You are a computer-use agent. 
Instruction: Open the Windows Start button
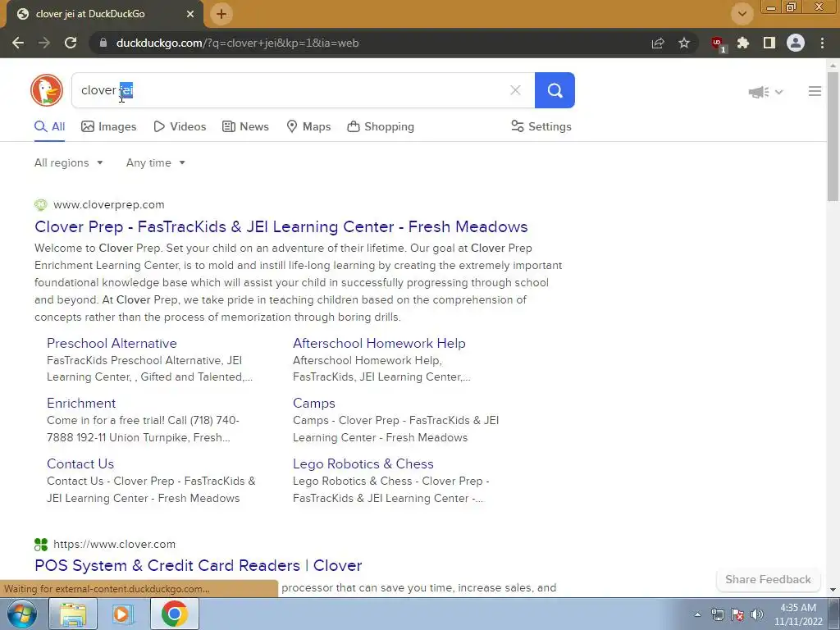tap(21, 614)
